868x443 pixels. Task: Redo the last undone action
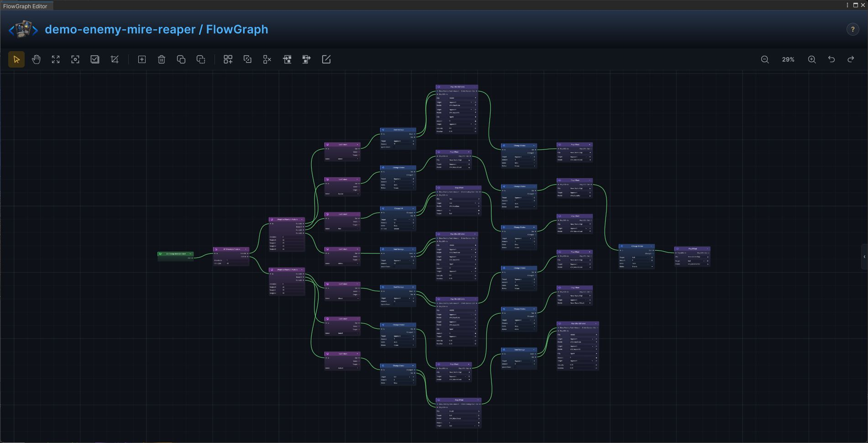point(851,59)
